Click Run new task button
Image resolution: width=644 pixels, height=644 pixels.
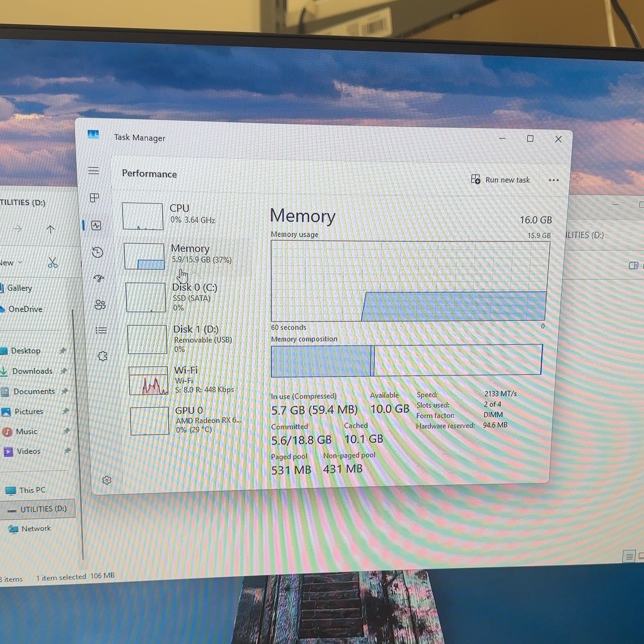click(501, 179)
